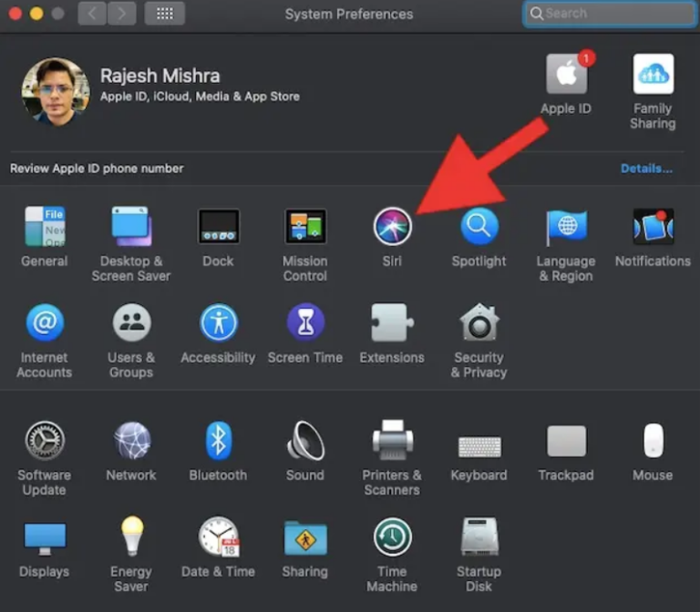
Task: Open Time Machine settings
Action: tap(392, 537)
